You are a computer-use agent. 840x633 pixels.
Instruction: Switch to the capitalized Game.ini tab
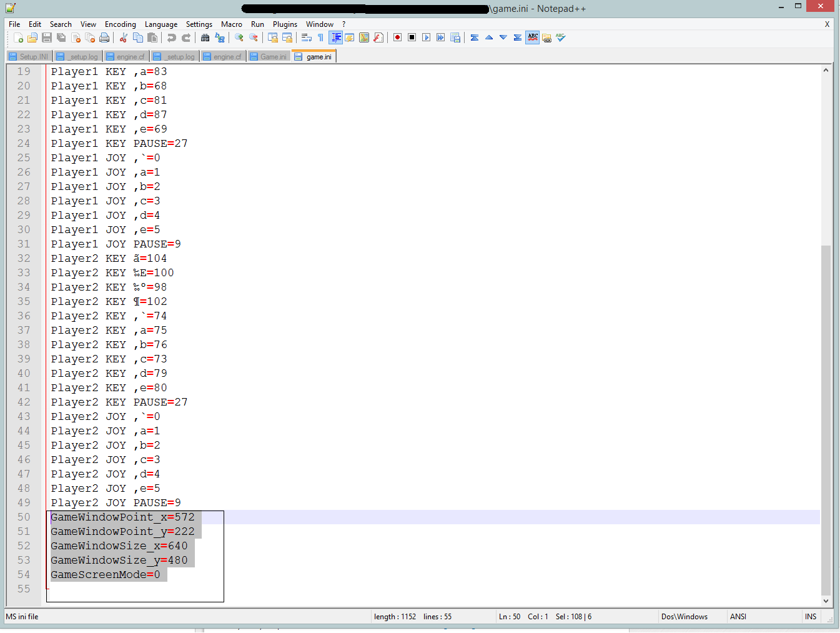click(269, 56)
